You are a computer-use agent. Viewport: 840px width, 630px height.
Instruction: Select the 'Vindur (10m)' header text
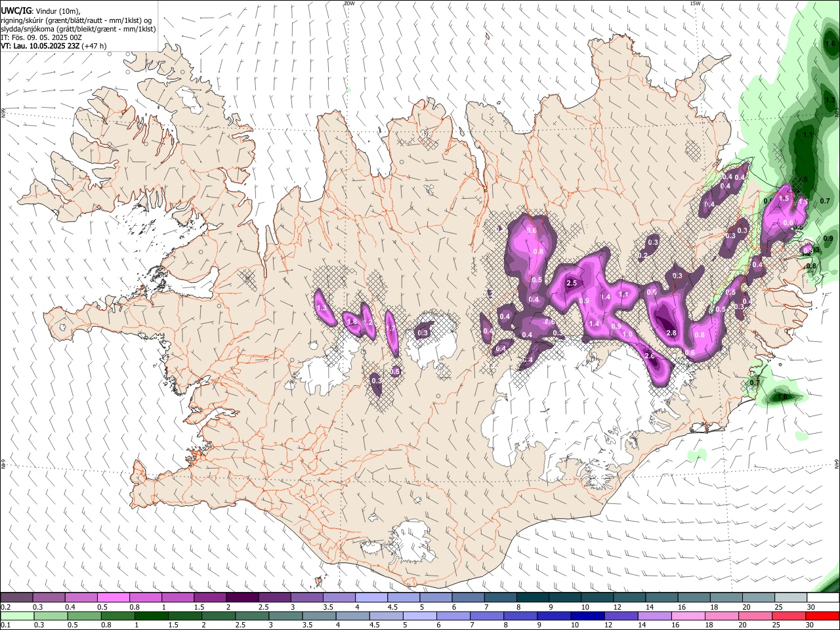(58, 11)
